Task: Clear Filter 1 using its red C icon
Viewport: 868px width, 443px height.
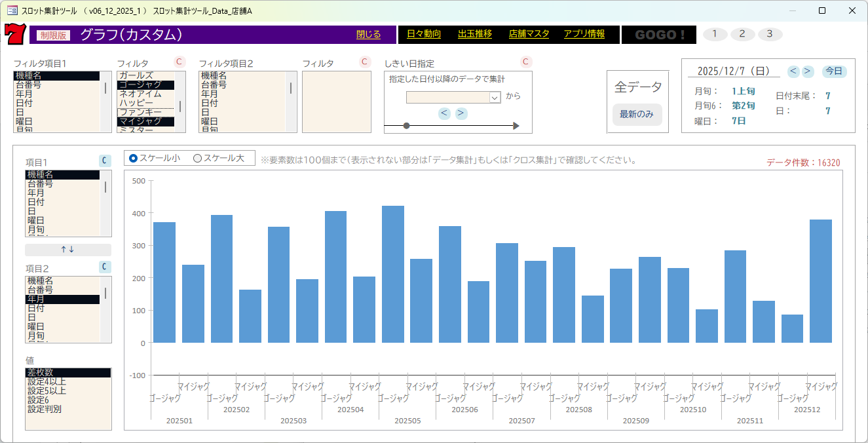Action: coord(179,62)
